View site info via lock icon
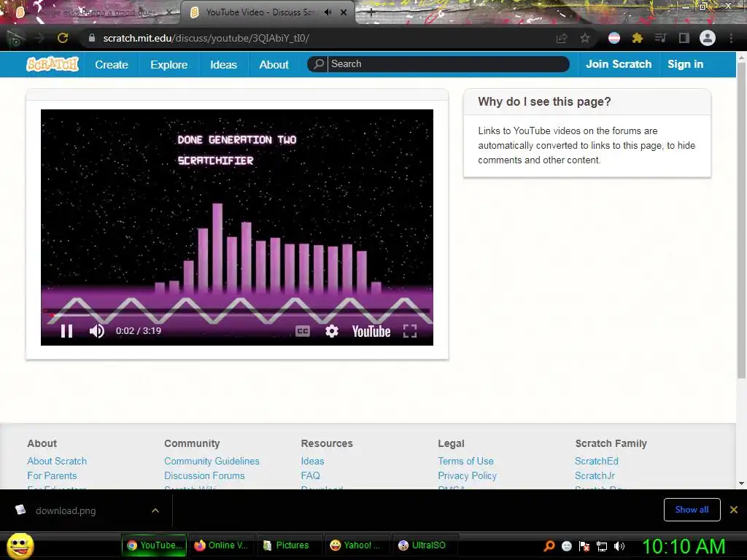 click(x=92, y=38)
